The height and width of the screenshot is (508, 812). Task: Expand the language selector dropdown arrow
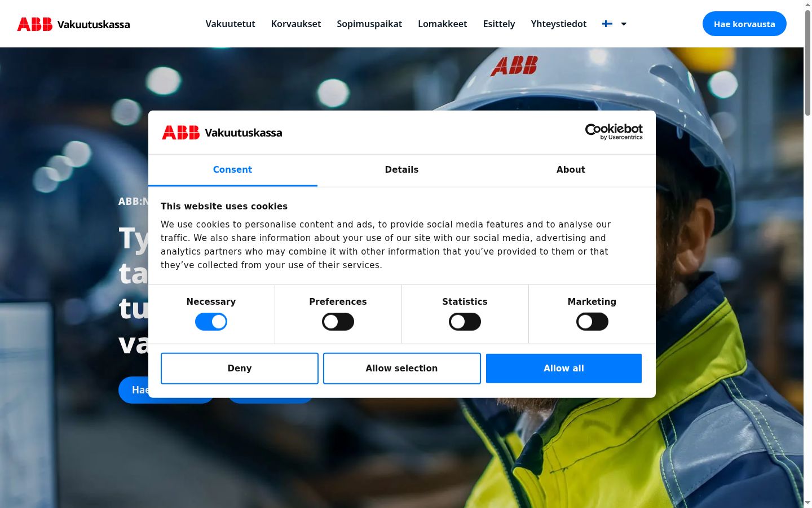tap(624, 24)
